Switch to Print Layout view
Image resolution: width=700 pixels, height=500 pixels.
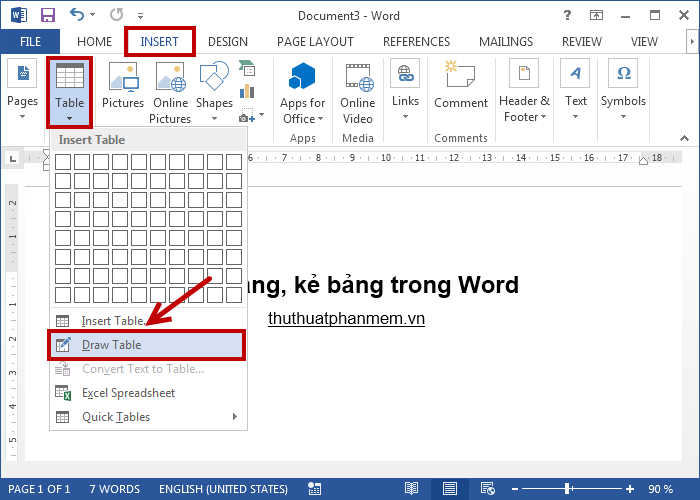[x=450, y=489]
